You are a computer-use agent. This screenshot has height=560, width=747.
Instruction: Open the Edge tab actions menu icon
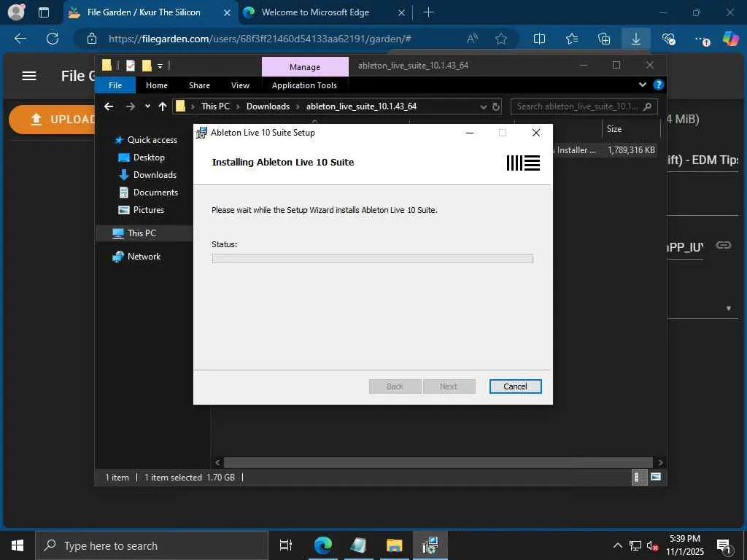(x=43, y=12)
